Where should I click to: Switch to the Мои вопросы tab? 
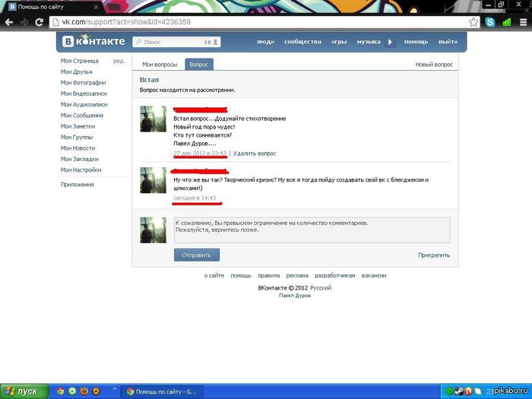158,65
